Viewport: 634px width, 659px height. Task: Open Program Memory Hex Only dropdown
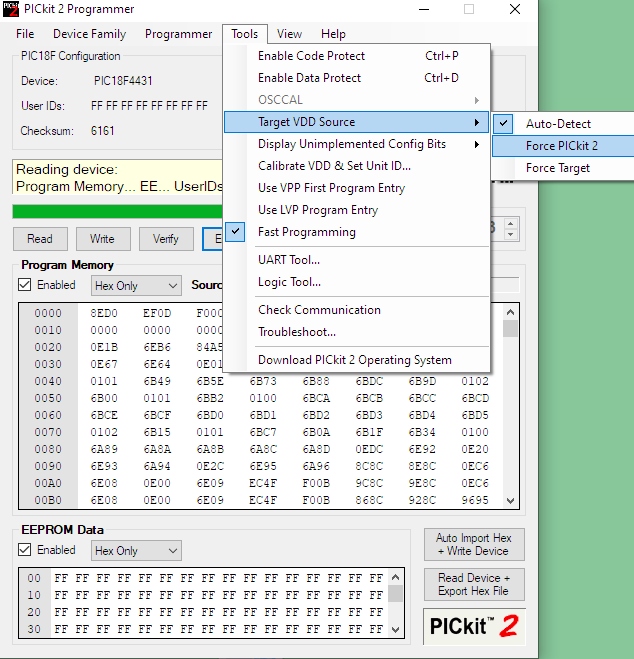(136, 286)
